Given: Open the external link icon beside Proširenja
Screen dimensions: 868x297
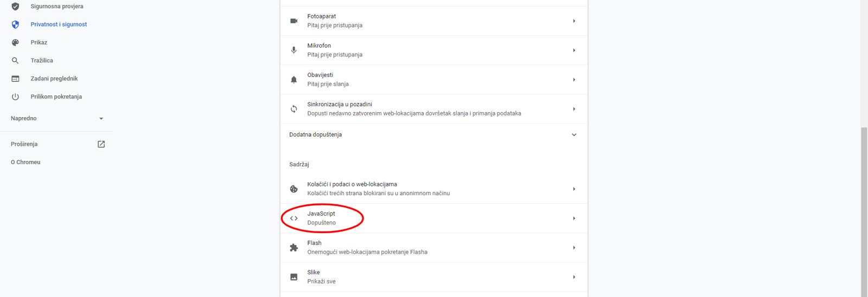Looking at the screenshot, I should tap(101, 144).
